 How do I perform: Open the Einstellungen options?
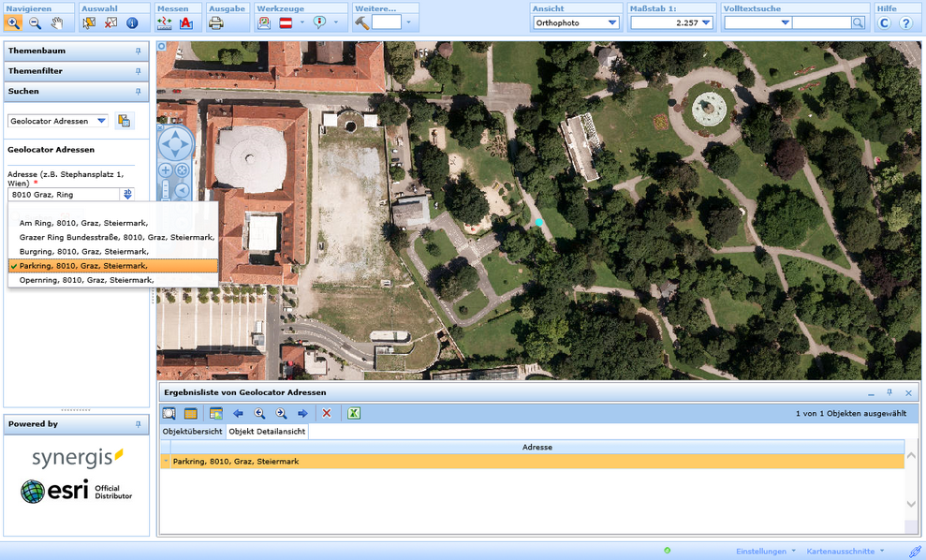pos(762,552)
